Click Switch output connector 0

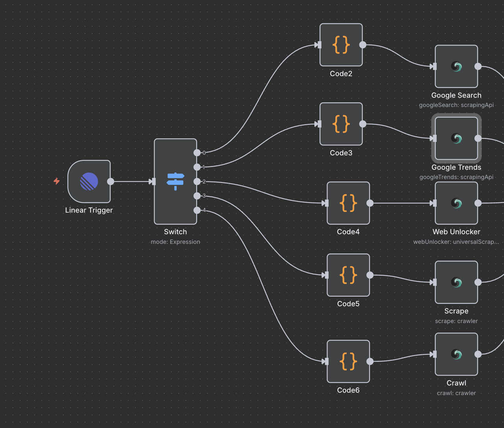(x=197, y=153)
